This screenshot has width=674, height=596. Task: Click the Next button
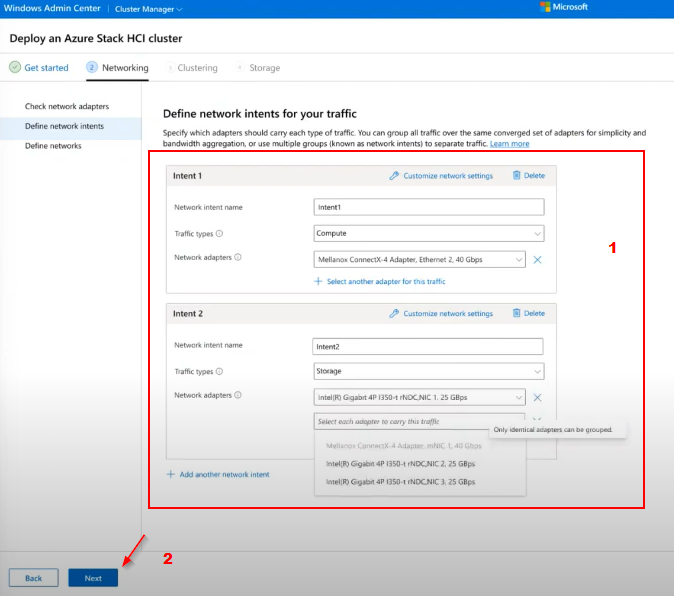click(93, 578)
